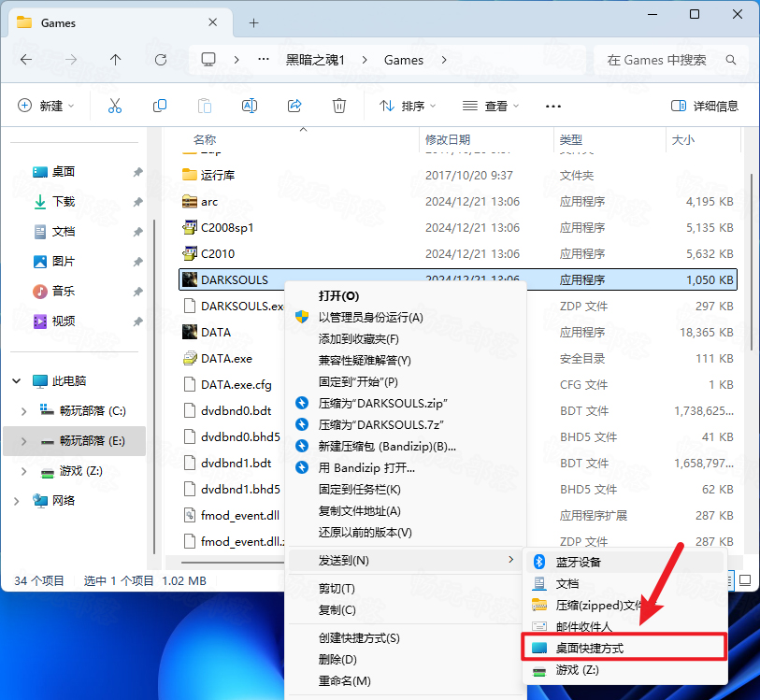The width and height of the screenshot is (760, 700).
Task: Click the search magnifier icon
Action: (x=730, y=60)
